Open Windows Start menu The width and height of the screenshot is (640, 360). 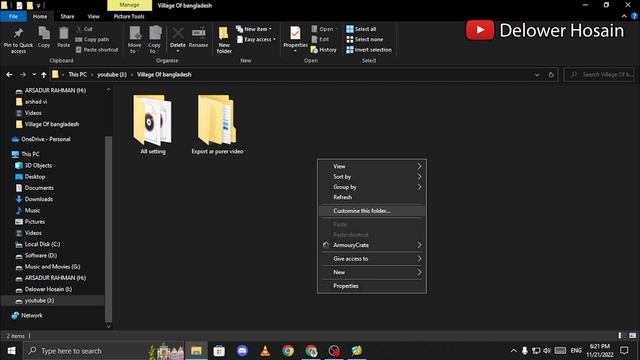pos(11,351)
